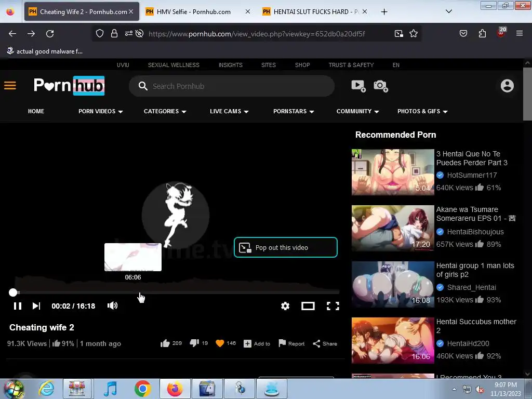
Task: Expand the PORNSTARS dropdown
Action: [x=294, y=111]
